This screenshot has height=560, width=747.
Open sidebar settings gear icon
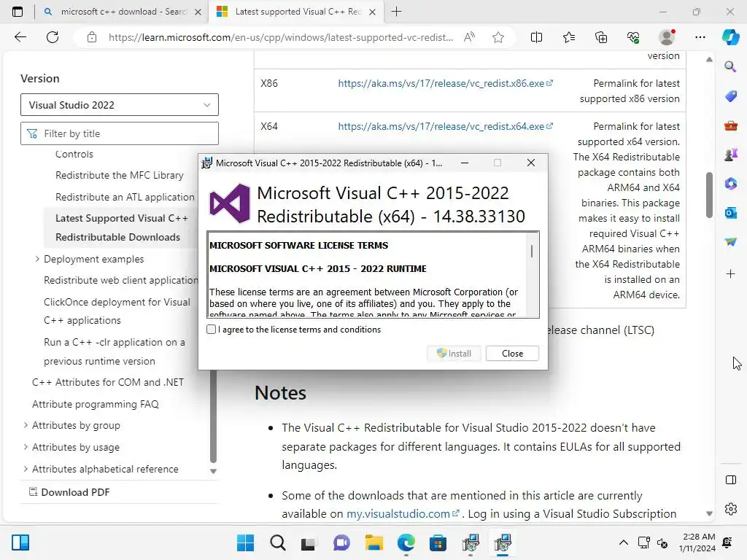(730, 509)
